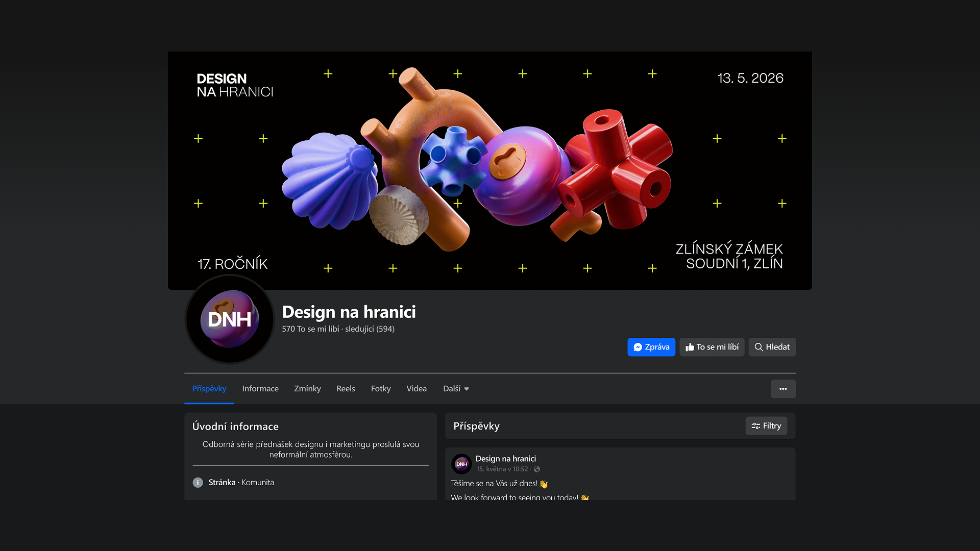Click the post author name Design na hranici
Viewport: 980px width, 551px height.
(506, 459)
